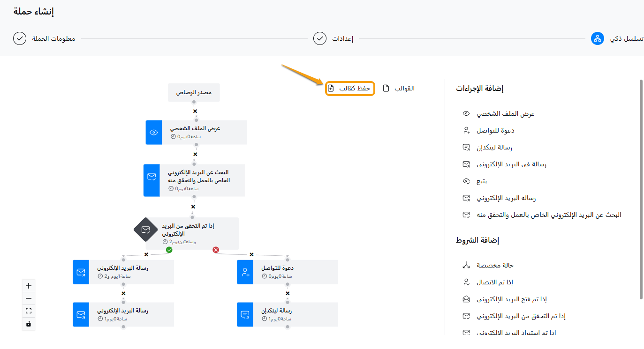Click حفظ كقالب save as template button
Screen dimensions: 644x349
[350, 88]
